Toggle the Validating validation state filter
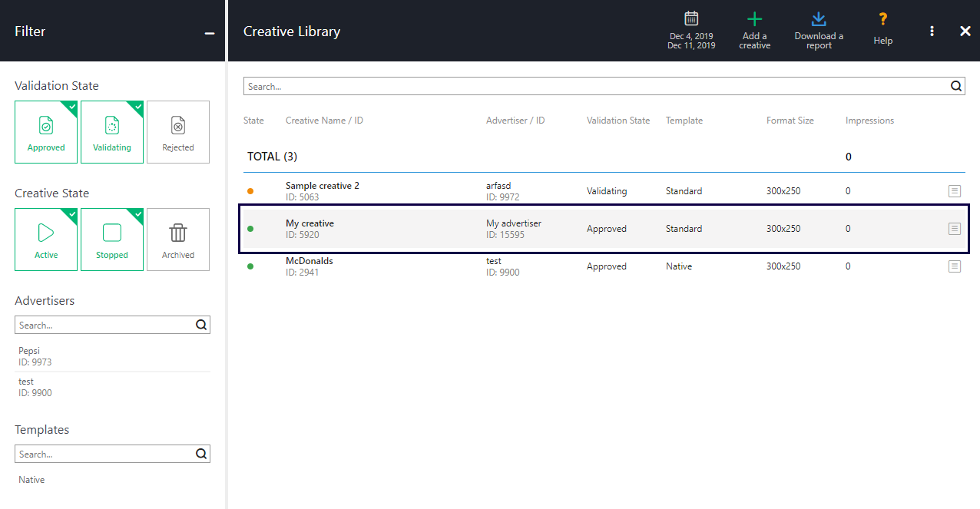 pyautogui.click(x=112, y=132)
